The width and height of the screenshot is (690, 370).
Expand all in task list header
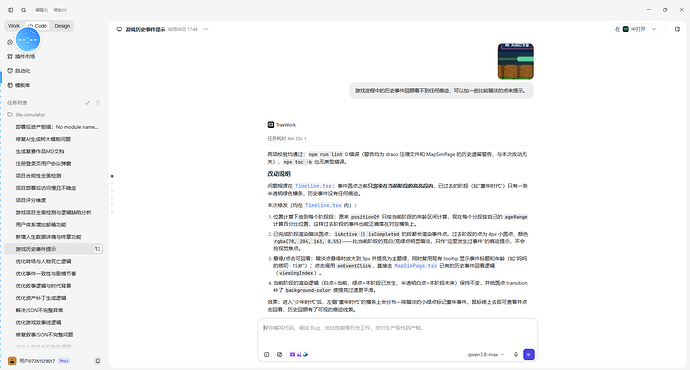(88, 103)
